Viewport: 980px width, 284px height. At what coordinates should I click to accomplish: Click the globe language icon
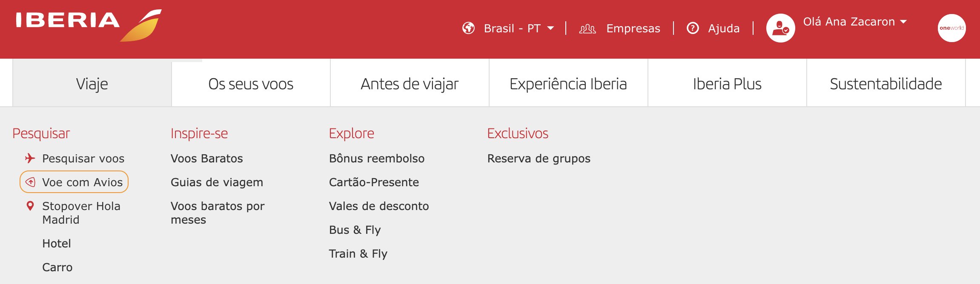[468, 28]
